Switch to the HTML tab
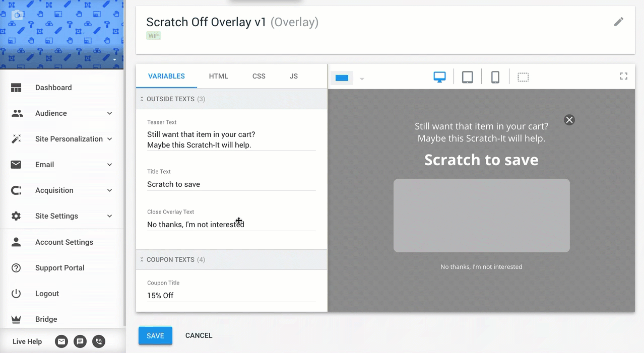 click(219, 76)
